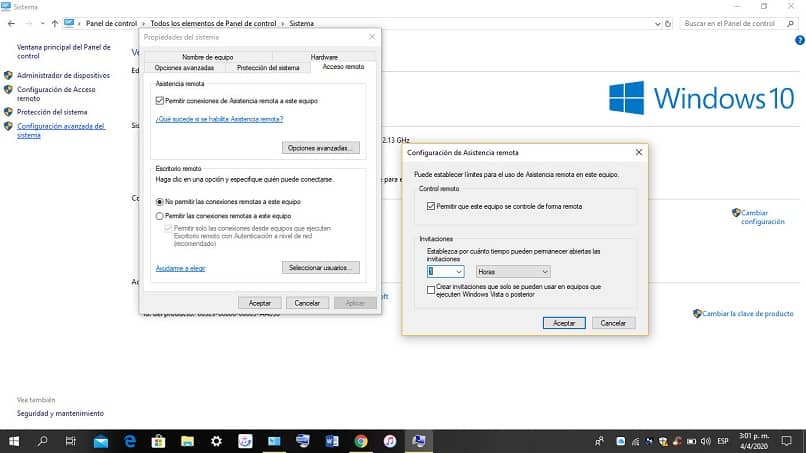Open the Control Panel help icon

(800, 40)
